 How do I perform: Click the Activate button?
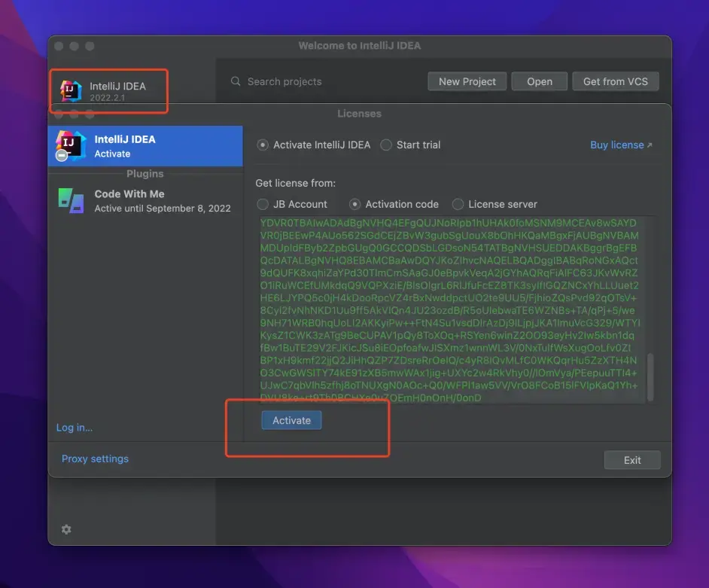point(291,420)
